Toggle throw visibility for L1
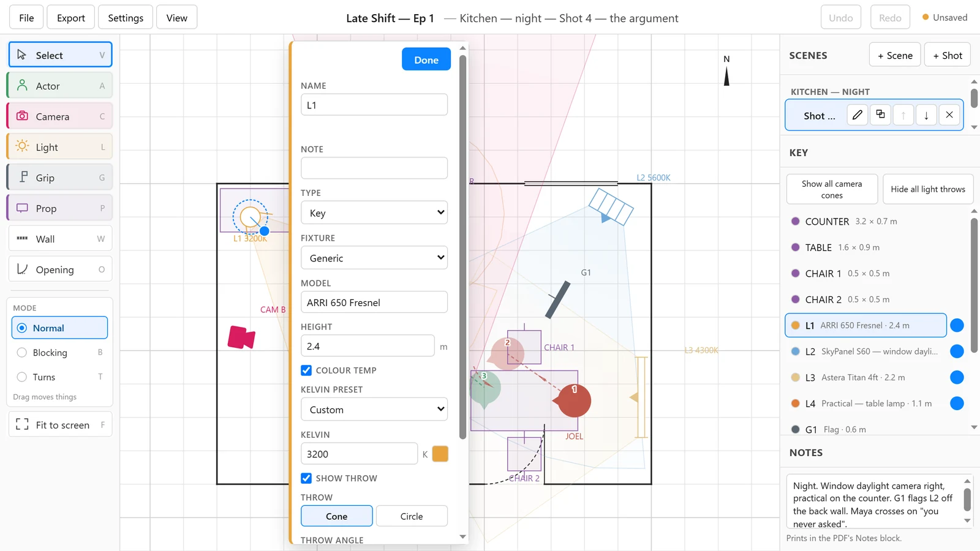 (x=957, y=326)
